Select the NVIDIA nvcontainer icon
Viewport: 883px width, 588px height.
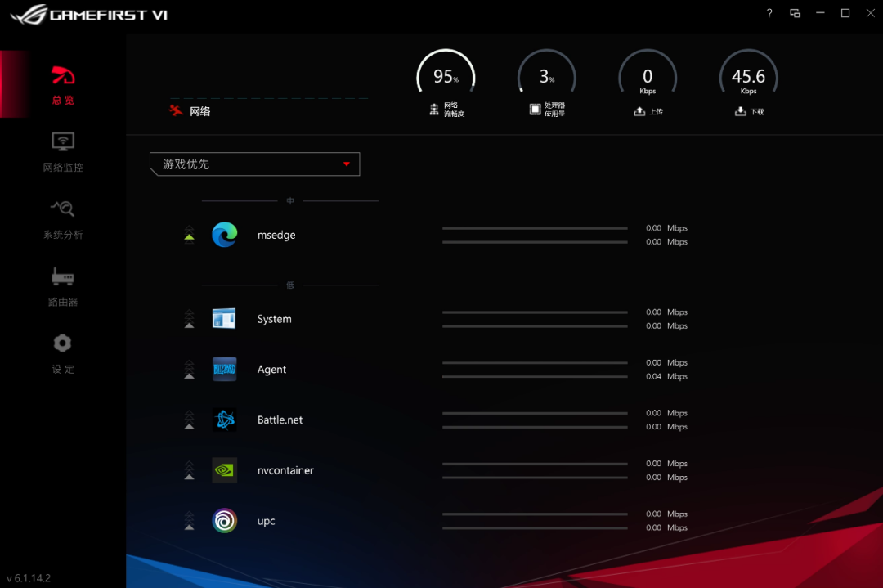(224, 470)
